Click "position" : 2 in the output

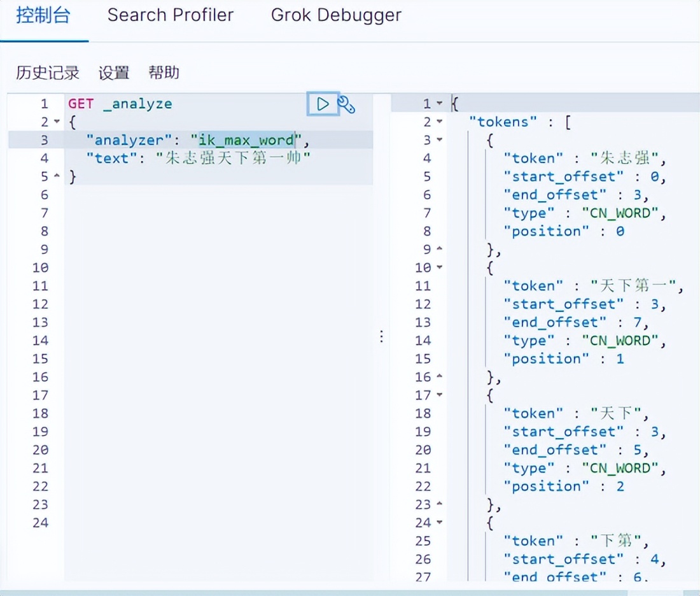(564, 486)
